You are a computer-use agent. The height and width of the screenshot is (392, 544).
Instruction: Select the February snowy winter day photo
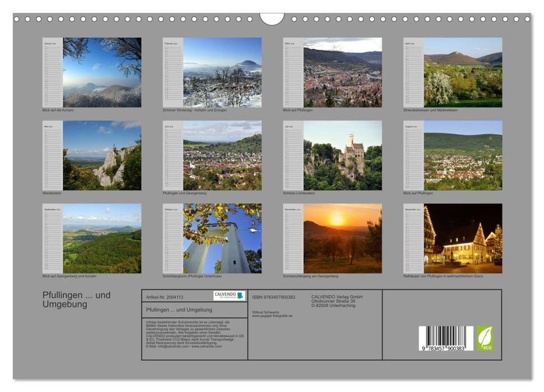tap(222, 72)
